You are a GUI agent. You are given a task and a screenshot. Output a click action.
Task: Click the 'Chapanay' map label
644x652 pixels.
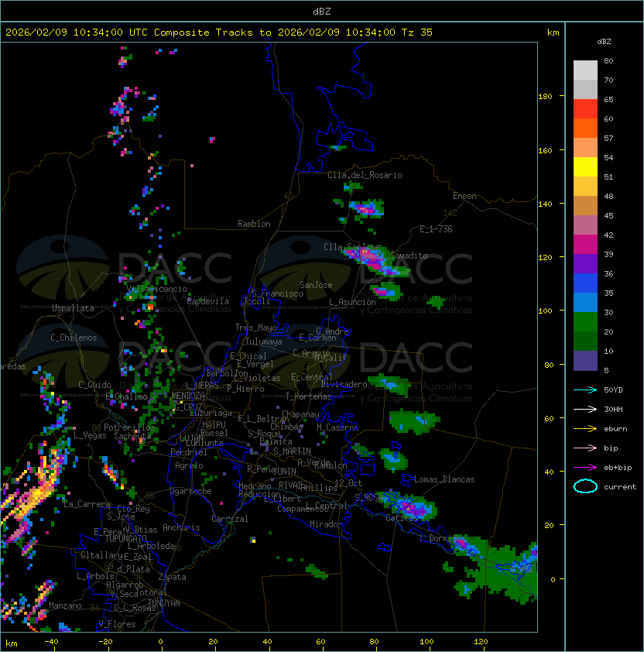click(300, 414)
